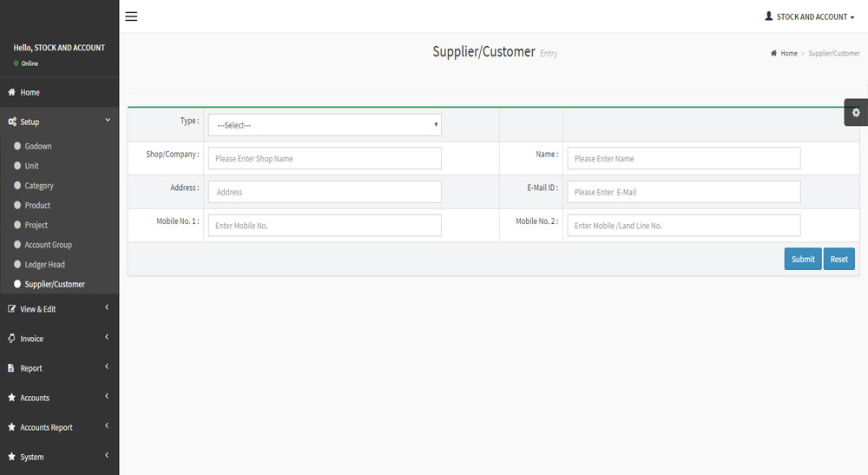Click the Ledger Head circle bullet icon
This screenshot has height=475, width=868.
pos(17,264)
